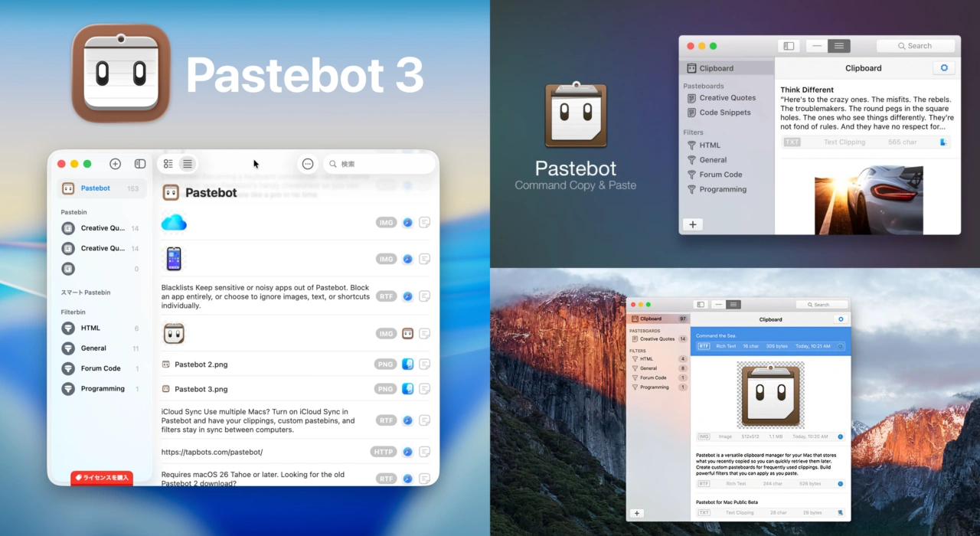This screenshot has height=536, width=980.
Task: Open the ellipsis more menu in Pastebot 3
Action: [308, 164]
